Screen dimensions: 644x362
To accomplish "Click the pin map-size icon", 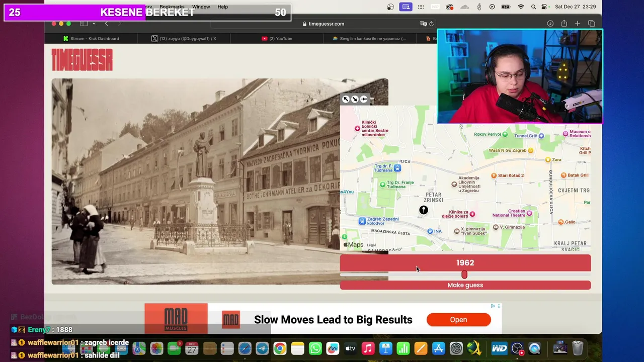I will (364, 99).
